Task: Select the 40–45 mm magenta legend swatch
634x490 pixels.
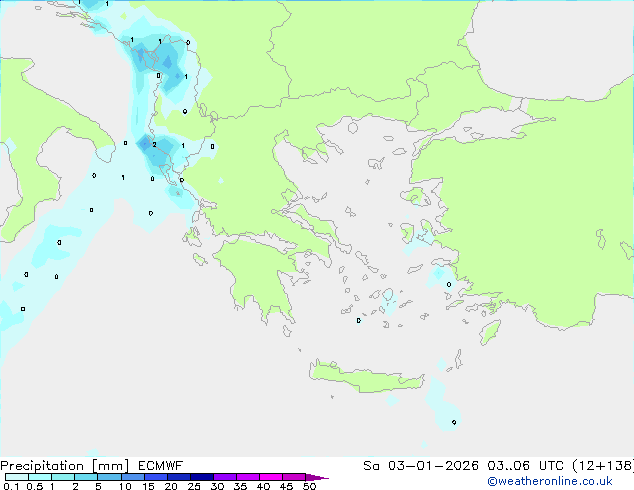Action: point(271,477)
